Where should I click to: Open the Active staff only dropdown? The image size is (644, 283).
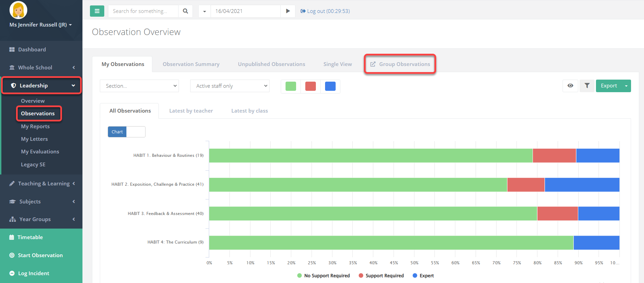[230, 86]
